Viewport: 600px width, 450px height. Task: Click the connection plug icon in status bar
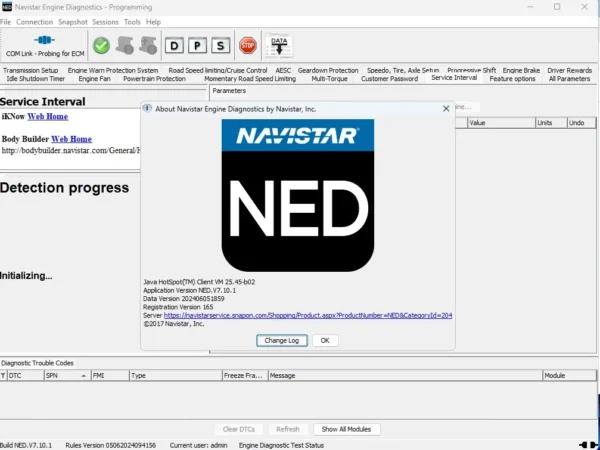(589, 445)
